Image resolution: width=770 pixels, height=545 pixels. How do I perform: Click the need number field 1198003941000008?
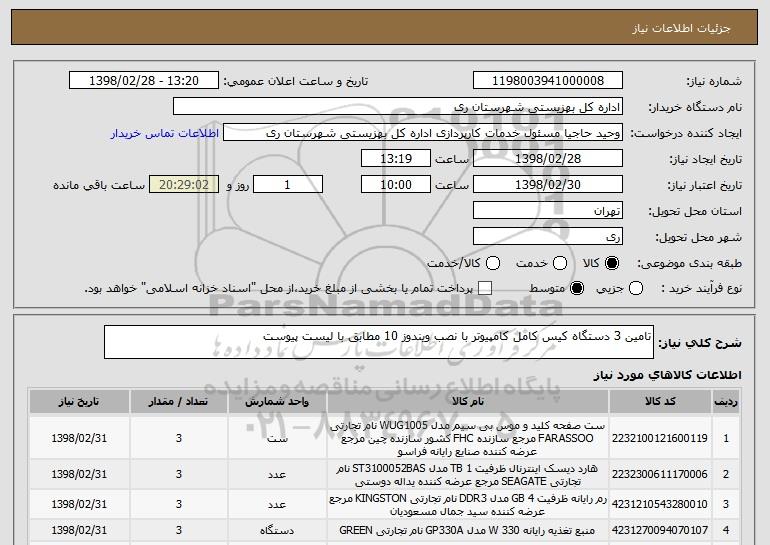(x=548, y=81)
